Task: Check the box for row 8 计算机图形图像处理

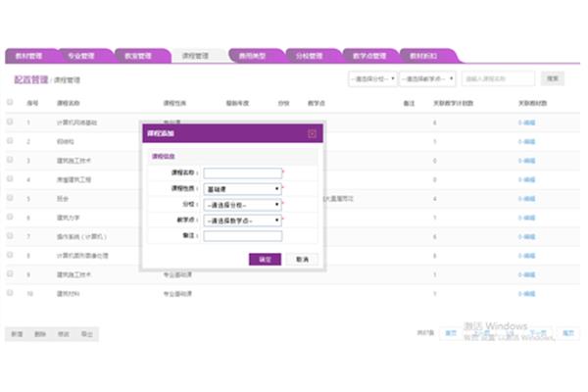Action: 10,255
